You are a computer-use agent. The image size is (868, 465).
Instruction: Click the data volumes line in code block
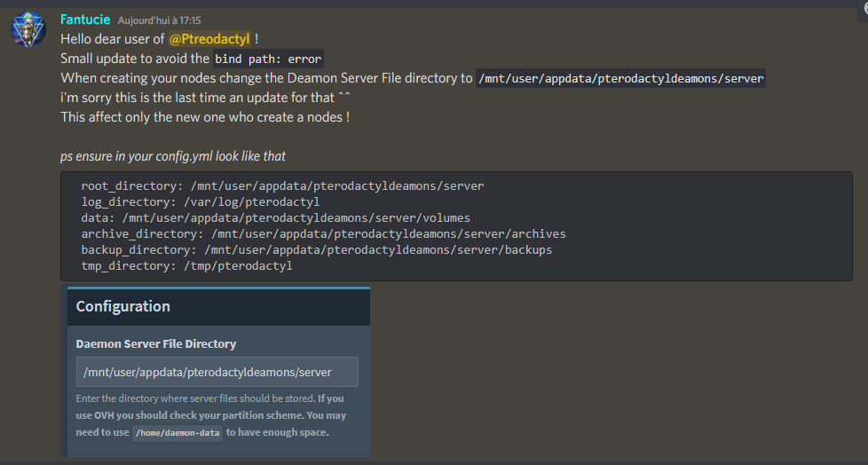[276, 218]
